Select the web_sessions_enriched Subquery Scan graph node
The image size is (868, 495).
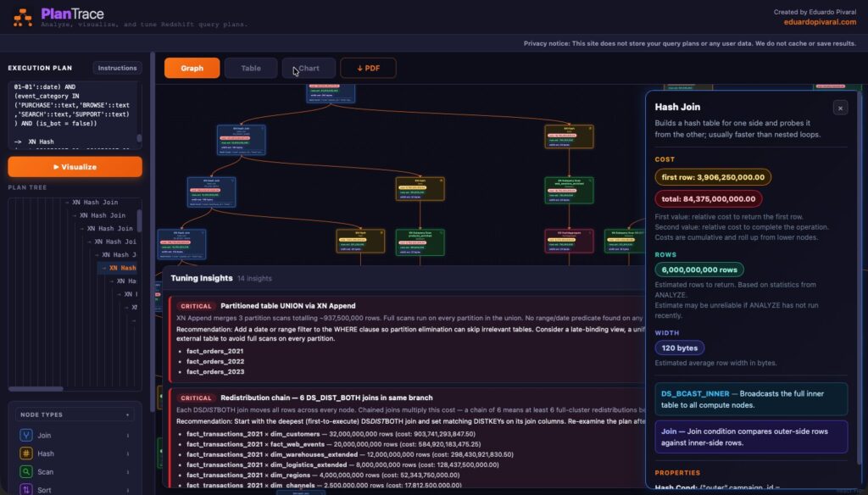(x=569, y=191)
